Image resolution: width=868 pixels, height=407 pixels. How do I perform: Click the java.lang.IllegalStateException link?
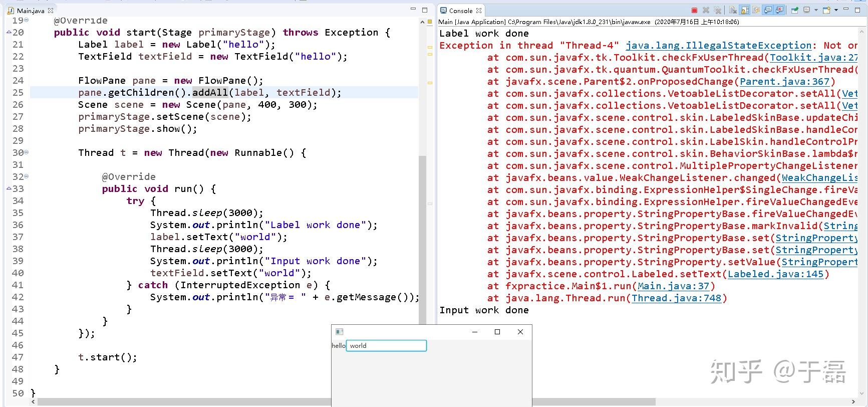coord(718,46)
